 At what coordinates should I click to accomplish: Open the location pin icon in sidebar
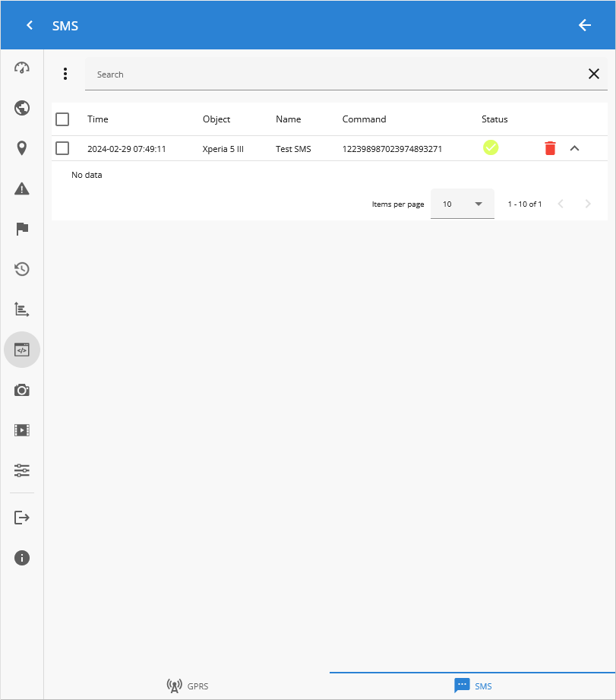pyautogui.click(x=22, y=148)
